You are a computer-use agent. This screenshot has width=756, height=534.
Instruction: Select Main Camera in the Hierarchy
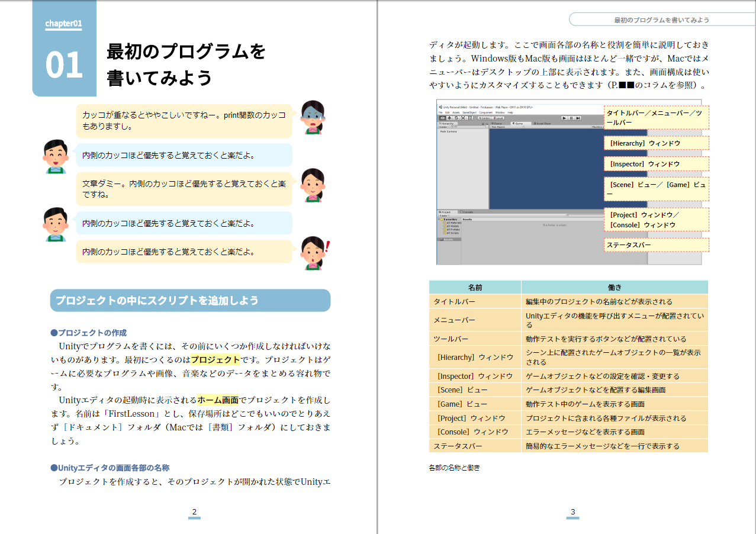448,131
